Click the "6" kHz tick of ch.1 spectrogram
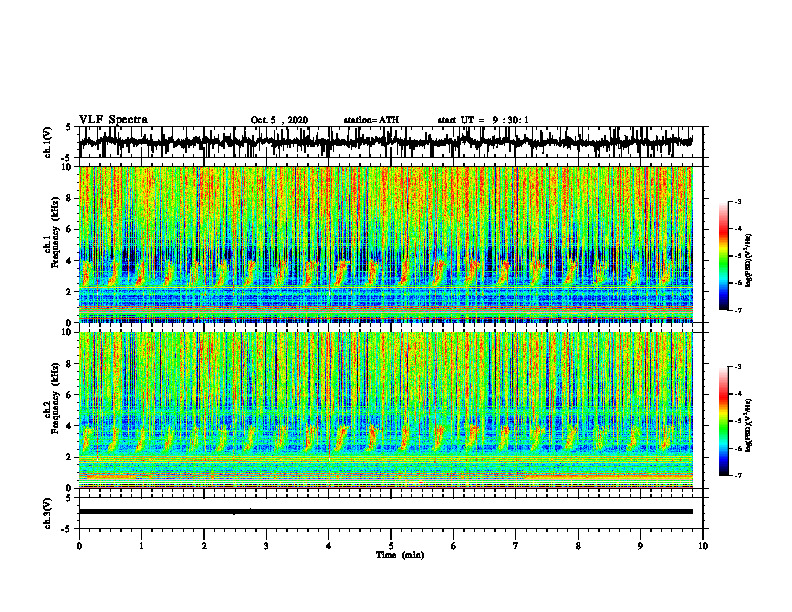 coord(71,229)
